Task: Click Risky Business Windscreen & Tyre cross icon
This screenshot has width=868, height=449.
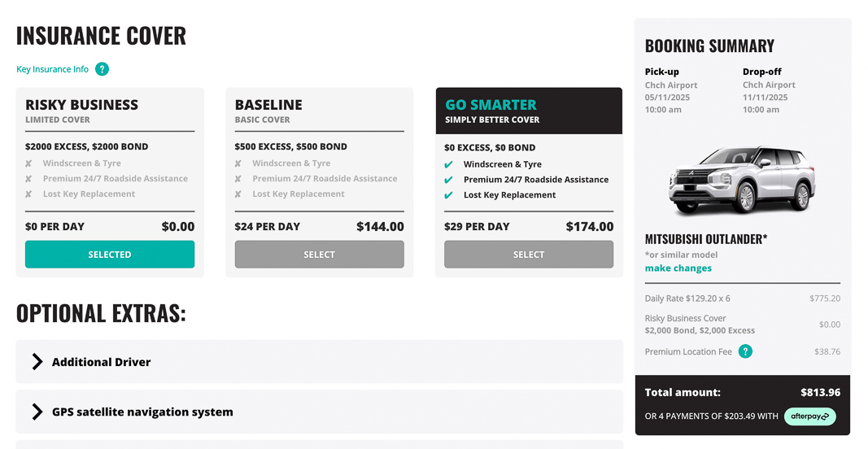Action: [x=28, y=163]
